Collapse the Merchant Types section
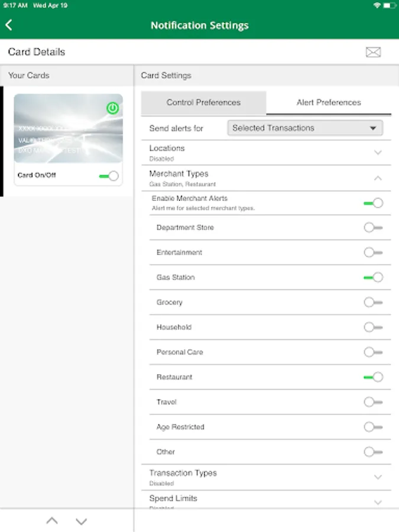Viewport: 399px width, 532px height. click(x=378, y=178)
